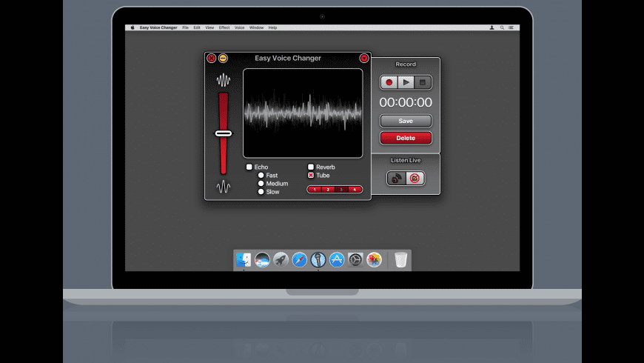Open the Apple menu
The width and height of the screenshot is (644, 363).
coord(133,27)
